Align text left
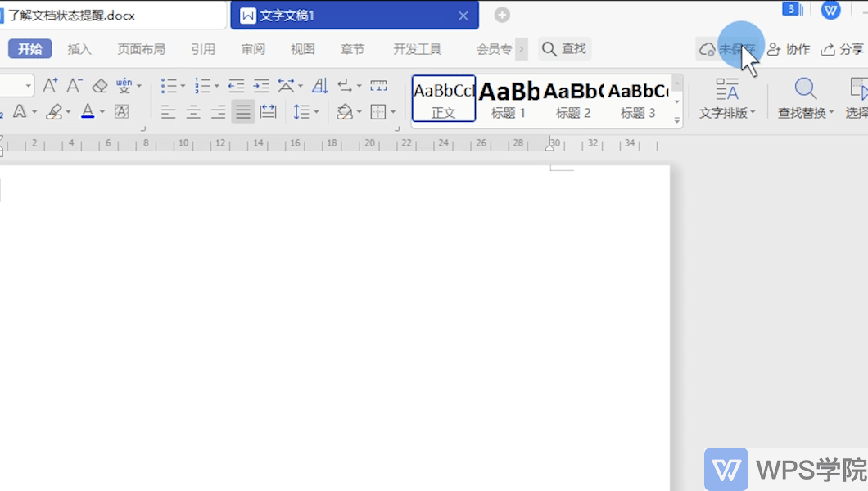 point(169,112)
